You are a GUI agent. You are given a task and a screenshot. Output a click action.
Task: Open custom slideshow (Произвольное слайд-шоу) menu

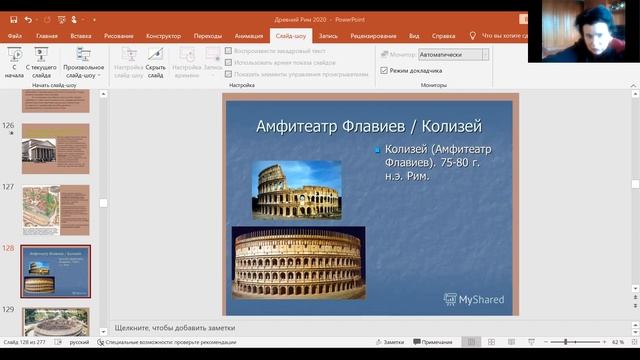point(83,62)
